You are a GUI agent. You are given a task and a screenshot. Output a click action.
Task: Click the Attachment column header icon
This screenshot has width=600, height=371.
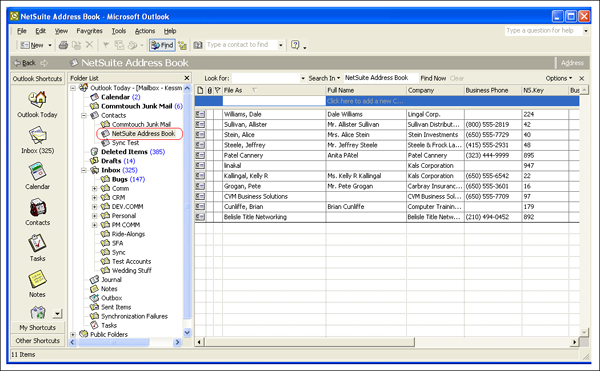click(x=209, y=90)
